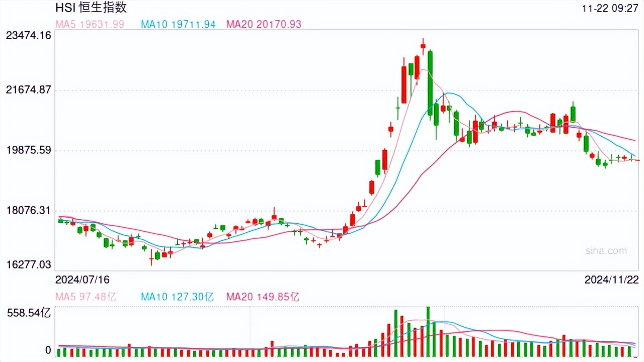Click the MA20 20170.93 price legend
Viewport: 644px width, 362px height.
(264, 24)
